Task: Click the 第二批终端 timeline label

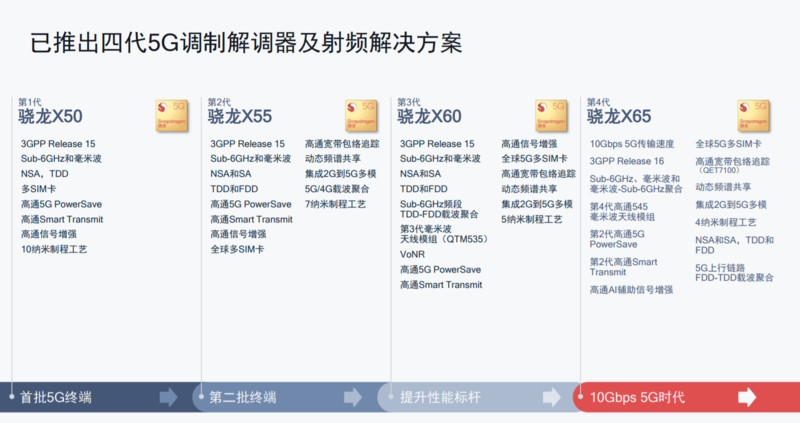Action: pos(243,397)
